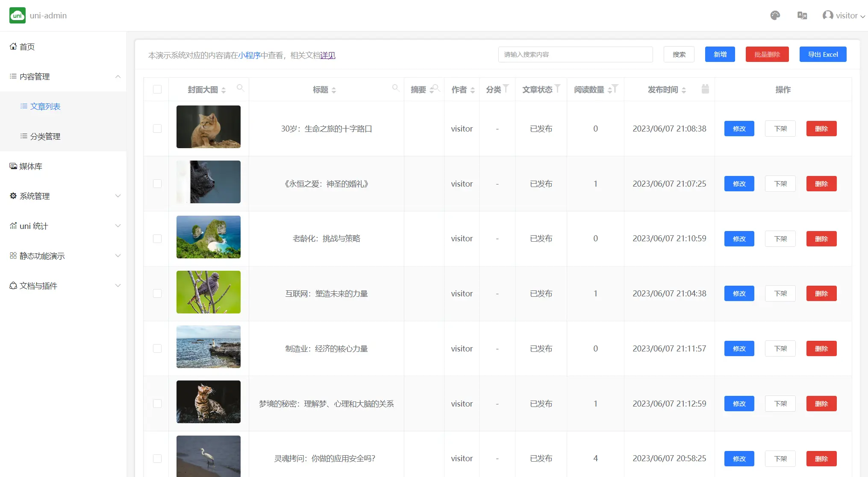Open the calendar filter in 发布时间 header

[x=705, y=89]
